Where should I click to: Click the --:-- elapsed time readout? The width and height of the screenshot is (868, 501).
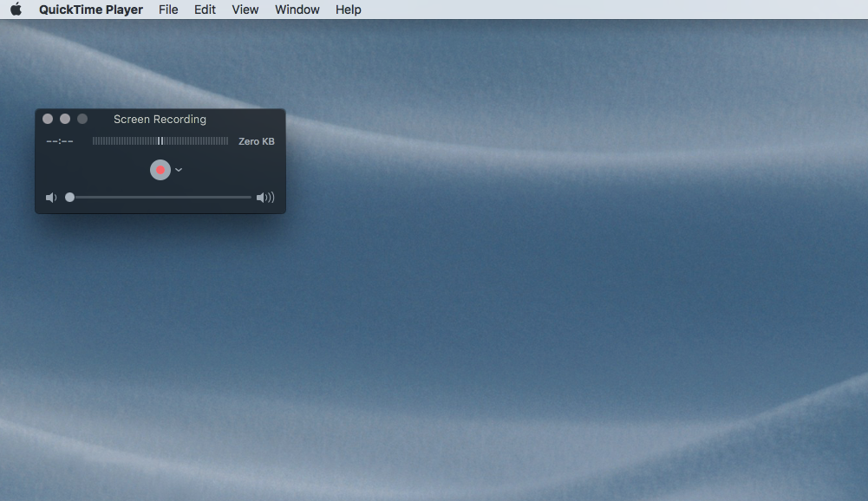pyautogui.click(x=60, y=141)
